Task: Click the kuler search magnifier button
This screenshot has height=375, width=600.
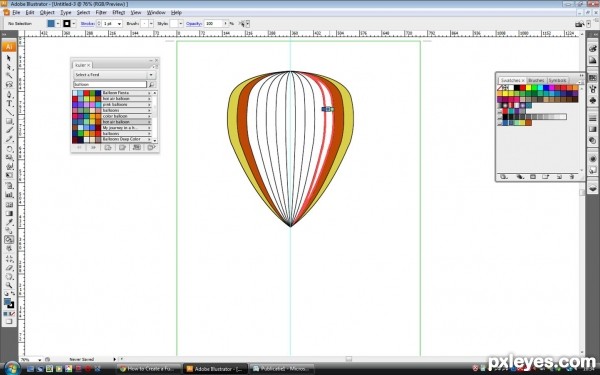Action: tap(152, 84)
